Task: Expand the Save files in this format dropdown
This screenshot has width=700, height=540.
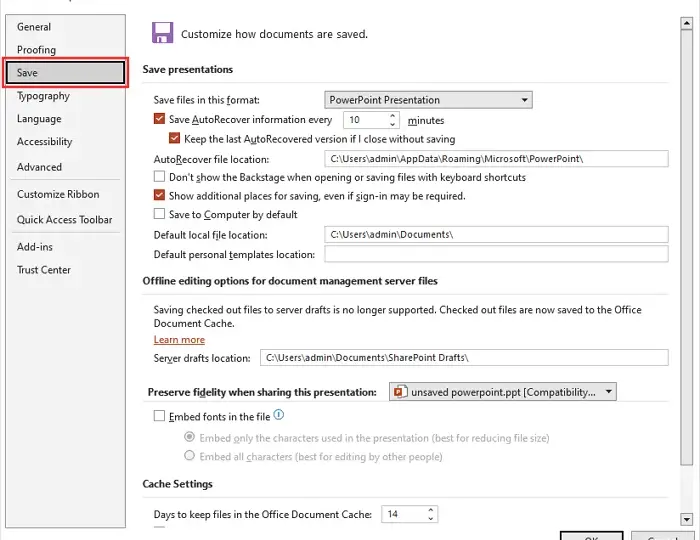Action: (428, 100)
